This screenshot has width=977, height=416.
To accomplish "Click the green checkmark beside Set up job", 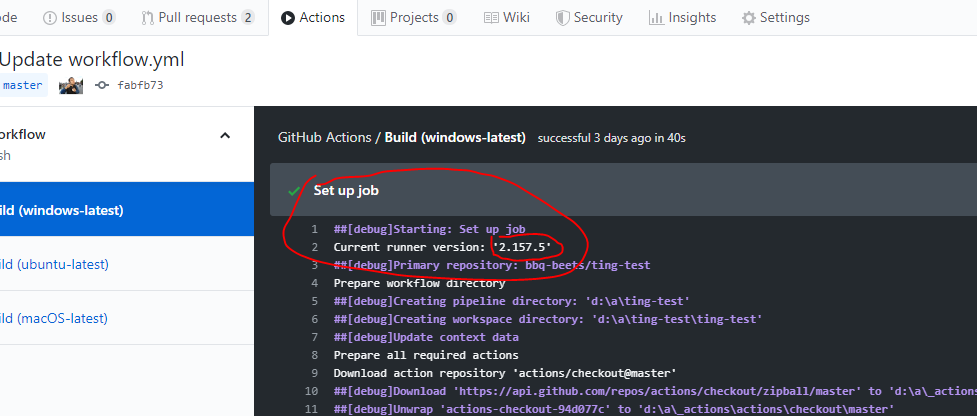I will point(294,191).
